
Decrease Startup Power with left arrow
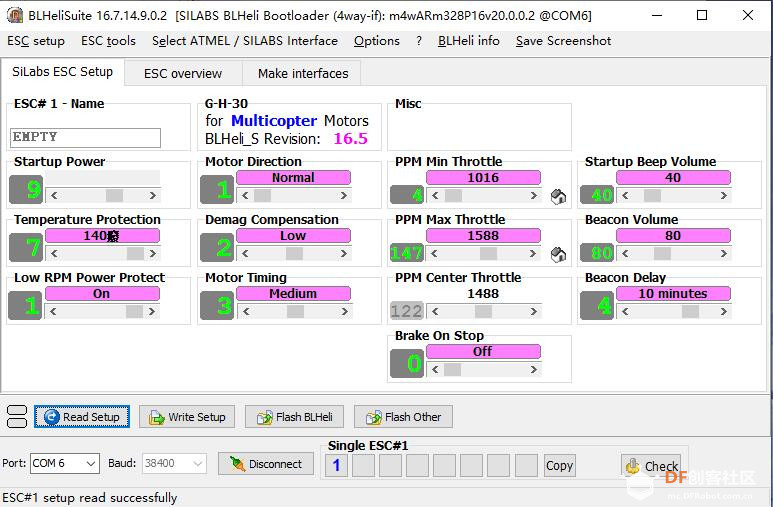point(54,196)
